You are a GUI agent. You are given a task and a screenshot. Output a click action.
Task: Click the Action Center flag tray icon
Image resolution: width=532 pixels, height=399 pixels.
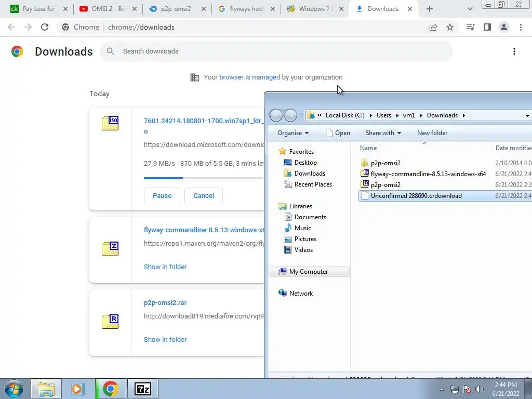pos(467,389)
